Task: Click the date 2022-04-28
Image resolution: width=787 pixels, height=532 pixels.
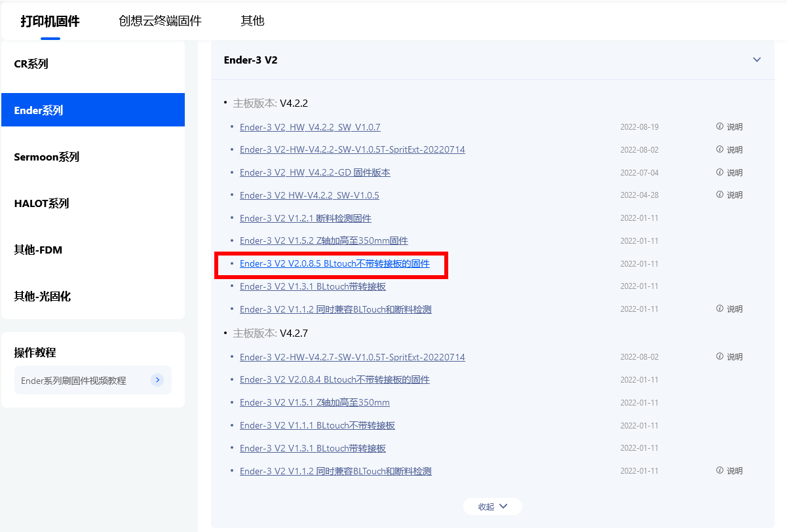Action: pos(640,195)
